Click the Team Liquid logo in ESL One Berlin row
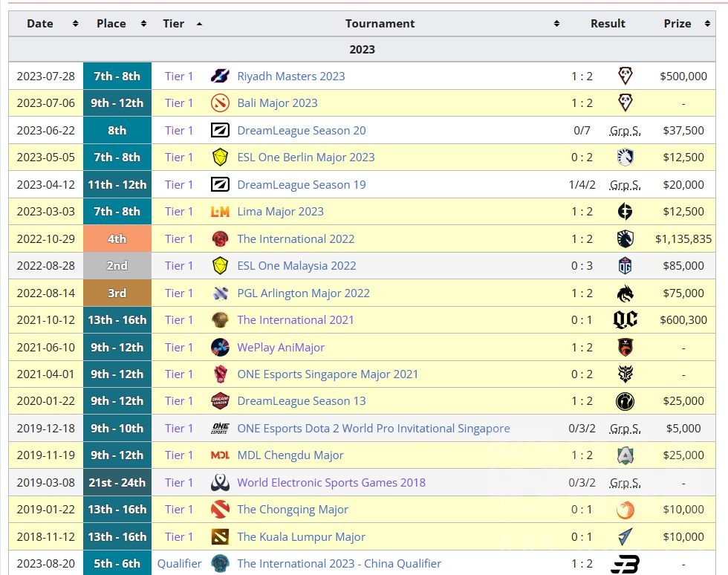This screenshot has width=728, height=575. 625,157
